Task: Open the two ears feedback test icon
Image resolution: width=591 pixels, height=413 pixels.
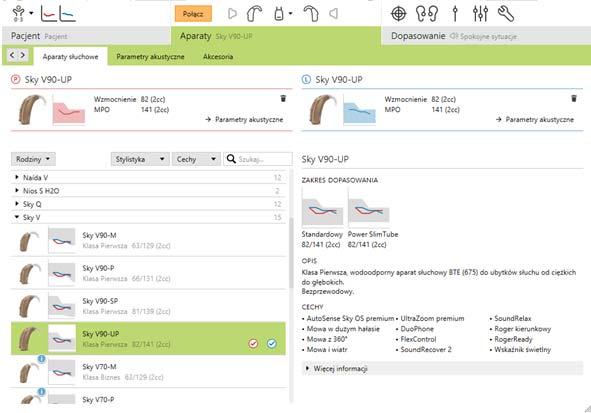Action: [427, 14]
